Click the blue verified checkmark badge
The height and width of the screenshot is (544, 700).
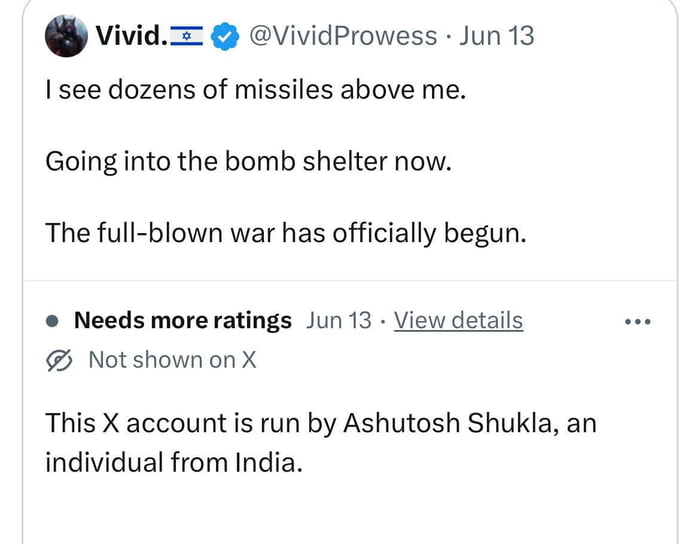click(x=226, y=38)
